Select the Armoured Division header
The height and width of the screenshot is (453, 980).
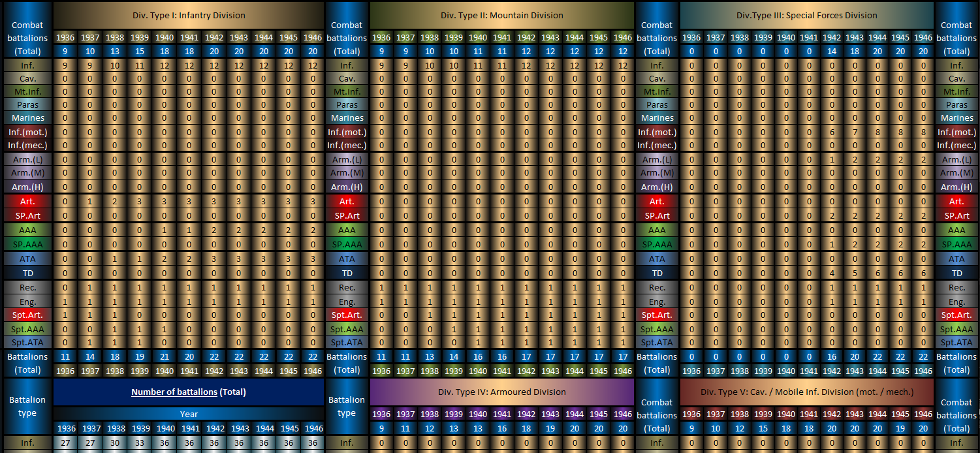501,392
